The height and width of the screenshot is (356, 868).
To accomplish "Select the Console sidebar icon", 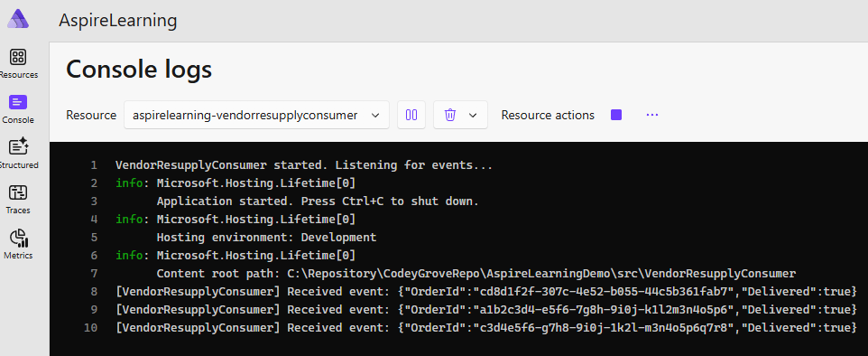I will (x=18, y=102).
